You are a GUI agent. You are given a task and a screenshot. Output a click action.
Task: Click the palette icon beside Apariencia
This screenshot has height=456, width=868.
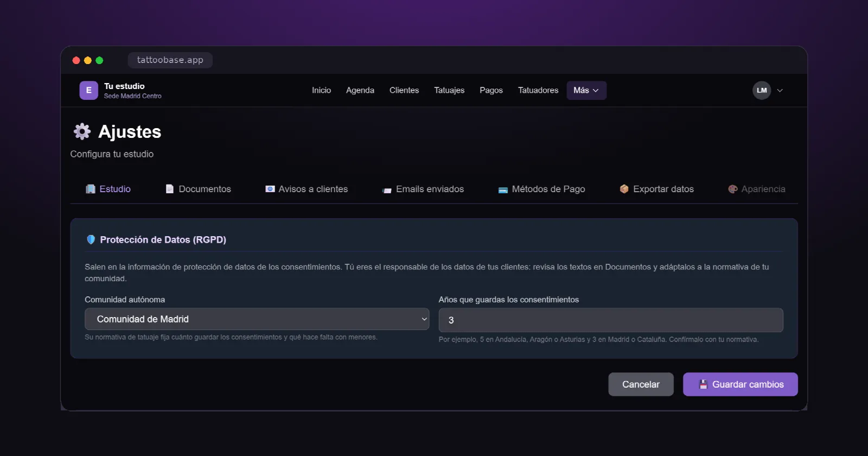click(732, 189)
